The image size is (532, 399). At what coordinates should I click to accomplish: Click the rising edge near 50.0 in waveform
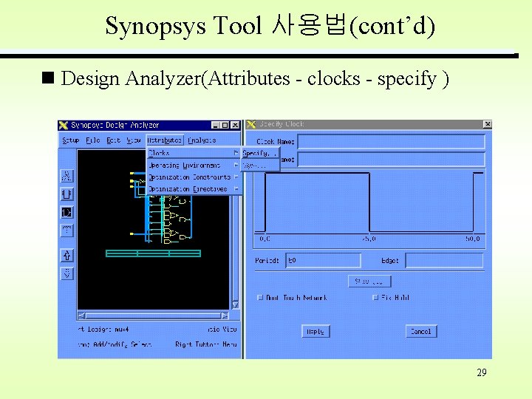point(474,202)
